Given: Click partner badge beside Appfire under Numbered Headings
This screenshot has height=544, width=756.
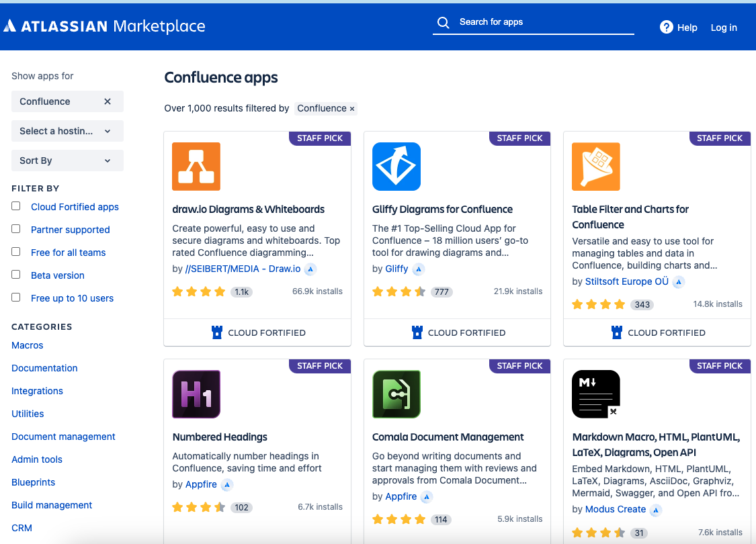Looking at the screenshot, I should coord(227,485).
